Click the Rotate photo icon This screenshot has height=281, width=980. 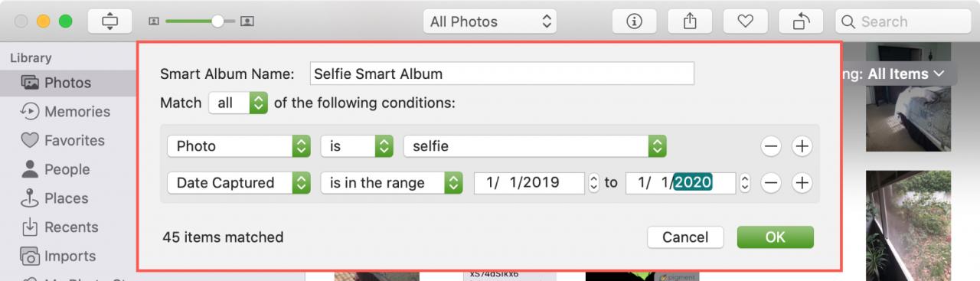(801, 22)
